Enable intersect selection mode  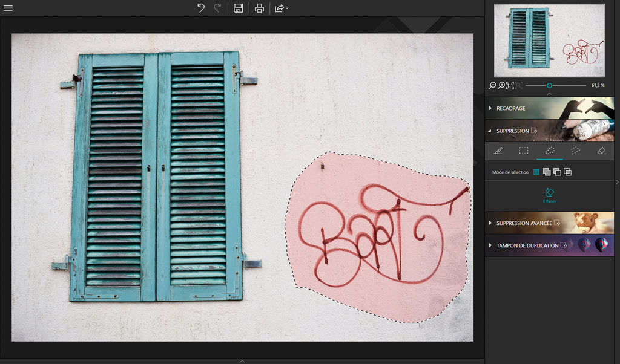pos(567,172)
